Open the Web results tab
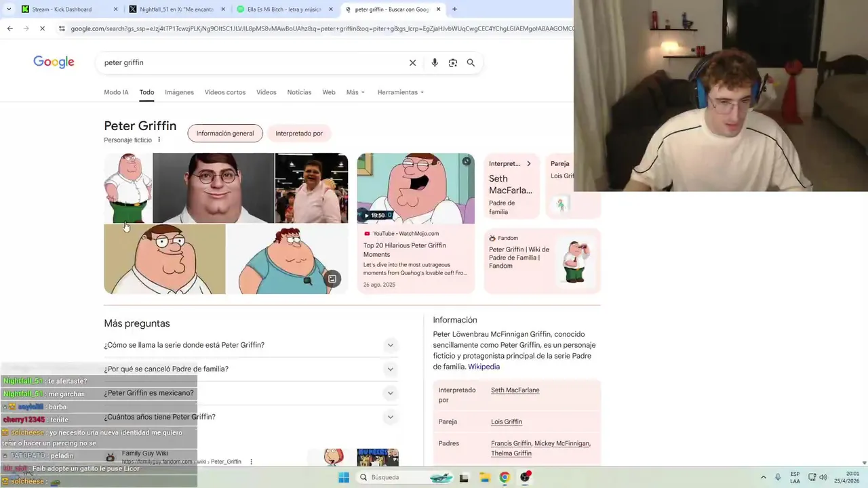This screenshot has height=488, width=868. [329, 92]
